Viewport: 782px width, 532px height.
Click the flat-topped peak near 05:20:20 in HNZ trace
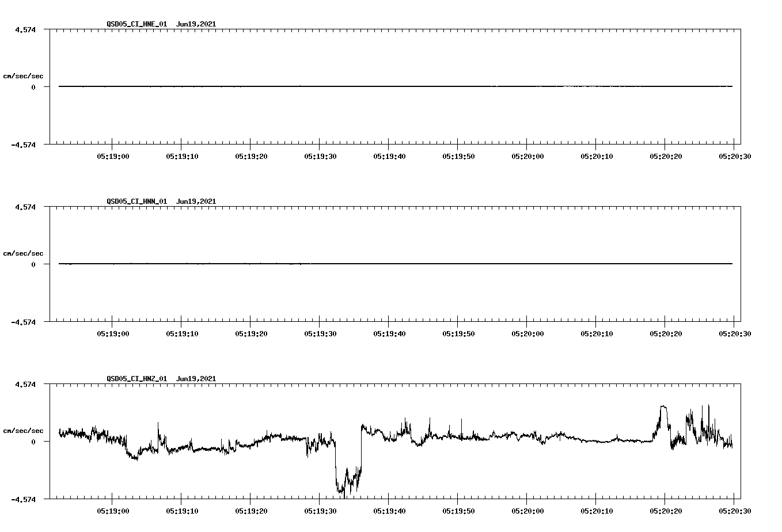[663, 408]
